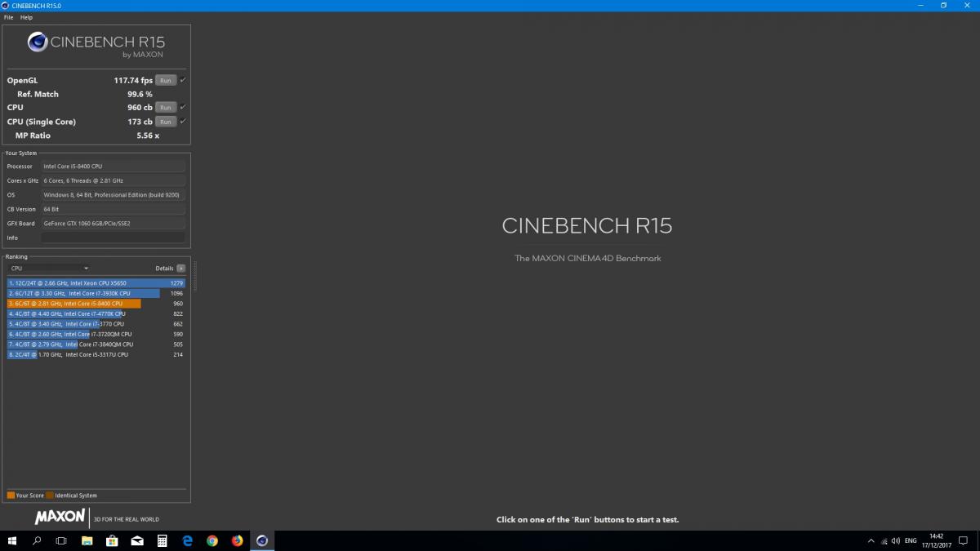Open the CPU ranking type dropdown
This screenshot has width=980, height=551.
coord(49,268)
